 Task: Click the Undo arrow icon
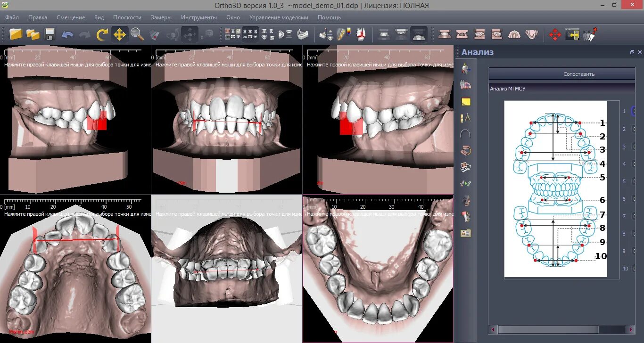coord(67,34)
